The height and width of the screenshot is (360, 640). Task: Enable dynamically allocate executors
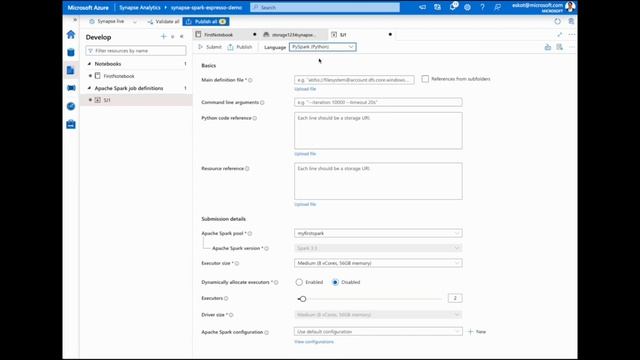click(299, 282)
